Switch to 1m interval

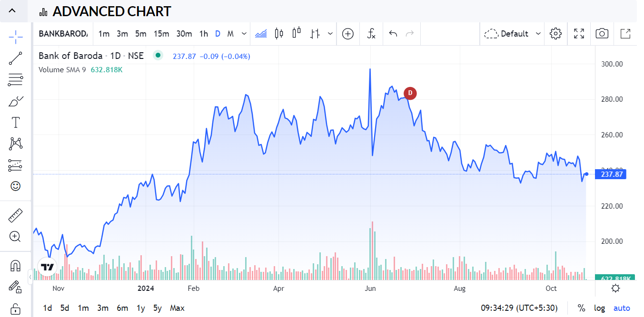(104, 34)
